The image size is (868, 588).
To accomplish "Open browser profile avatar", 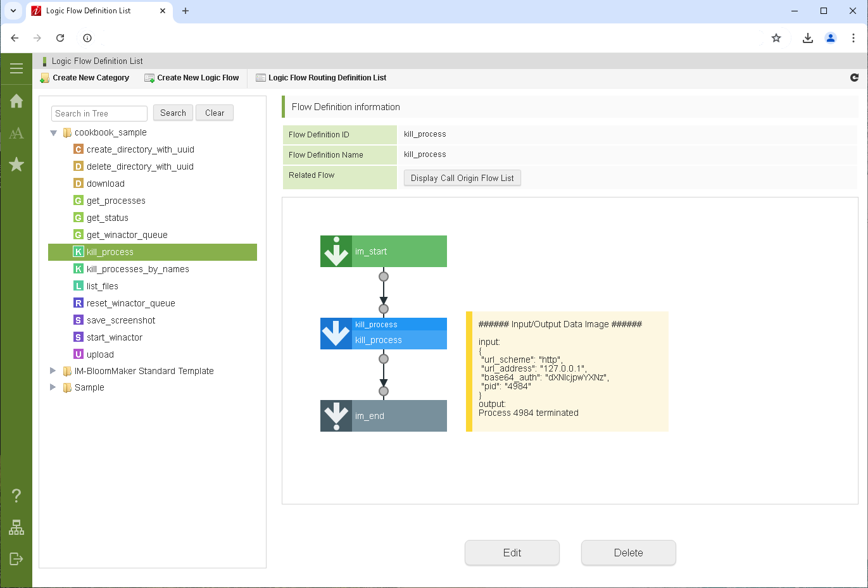I will pyautogui.click(x=831, y=38).
